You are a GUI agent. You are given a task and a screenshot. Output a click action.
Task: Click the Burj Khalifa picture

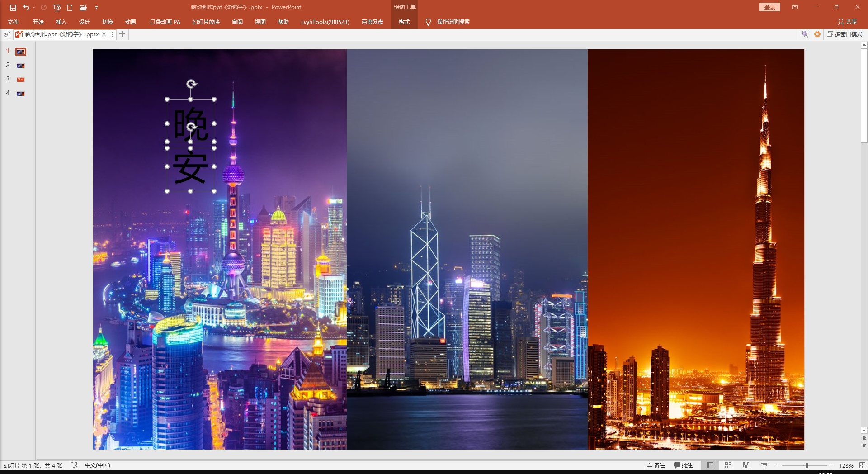tap(696, 249)
